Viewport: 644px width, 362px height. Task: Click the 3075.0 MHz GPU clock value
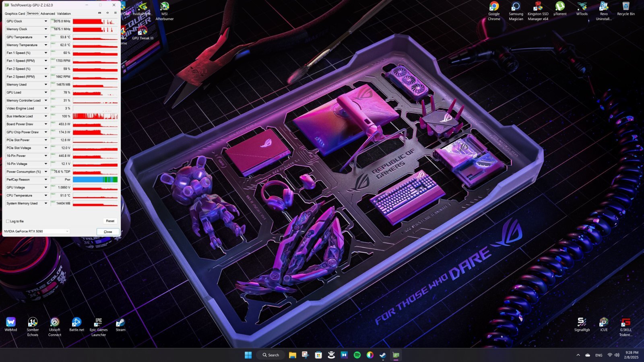pos(62,21)
